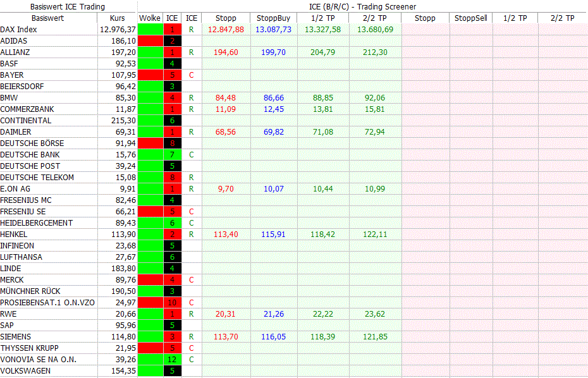Click ICE value 12 in VONOVIA row
This screenshot has width=588, height=378.
(172, 359)
